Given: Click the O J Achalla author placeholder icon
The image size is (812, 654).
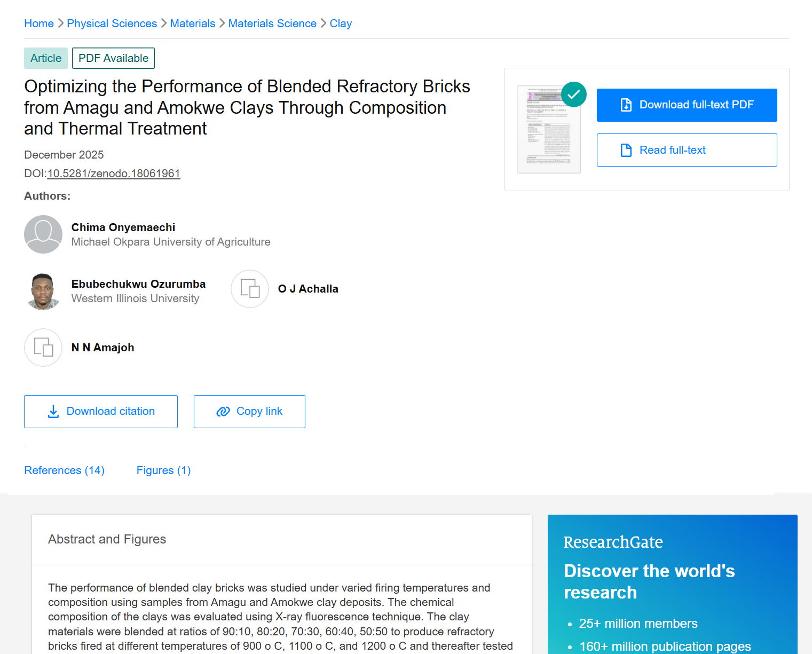Looking at the screenshot, I should [x=250, y=289].
